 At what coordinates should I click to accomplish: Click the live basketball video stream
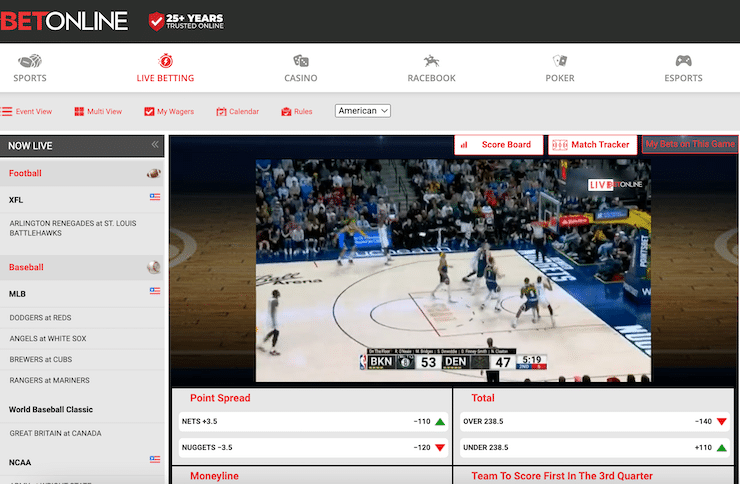453,270
